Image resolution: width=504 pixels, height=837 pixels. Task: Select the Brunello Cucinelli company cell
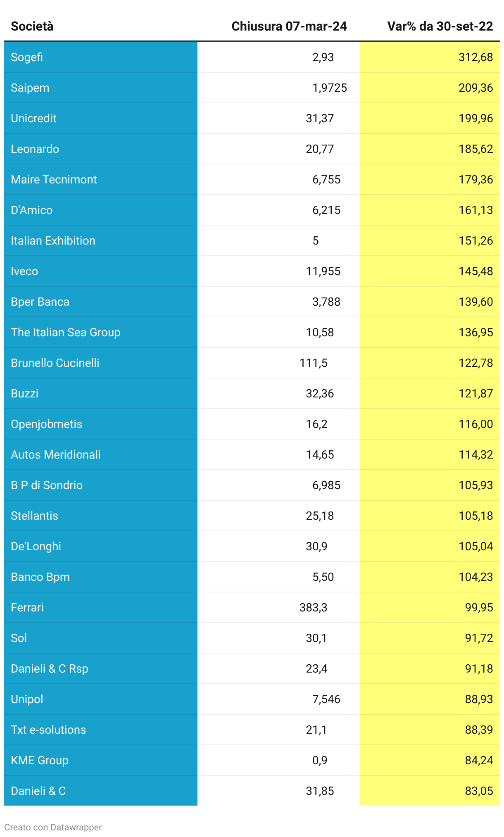[55, 363]
